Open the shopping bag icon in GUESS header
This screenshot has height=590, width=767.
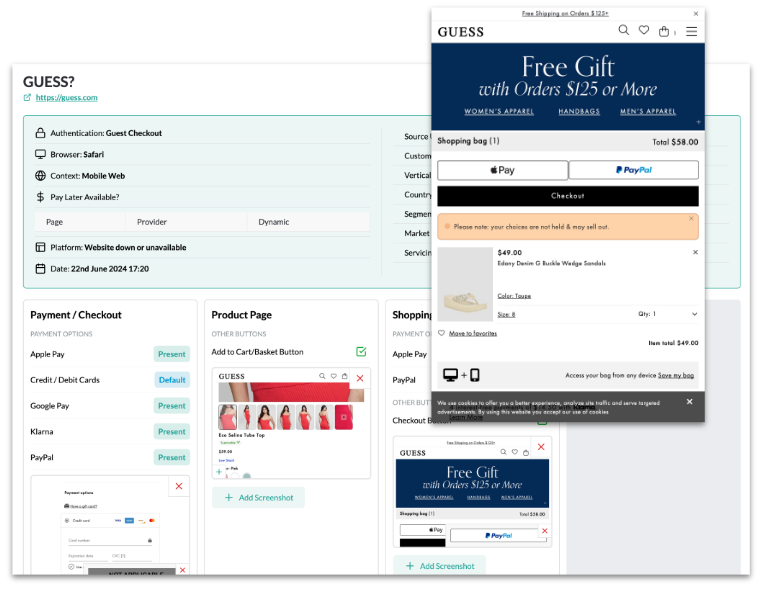[664, 31]
